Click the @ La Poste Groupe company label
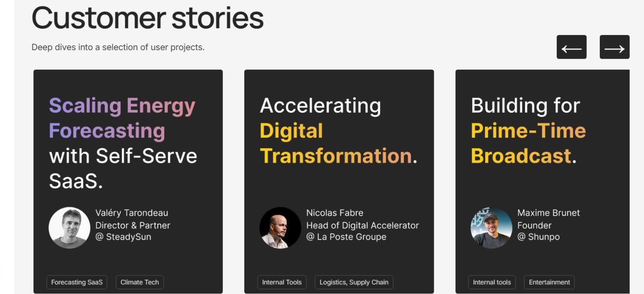This screenshot has width=644, height=294. 347,236
